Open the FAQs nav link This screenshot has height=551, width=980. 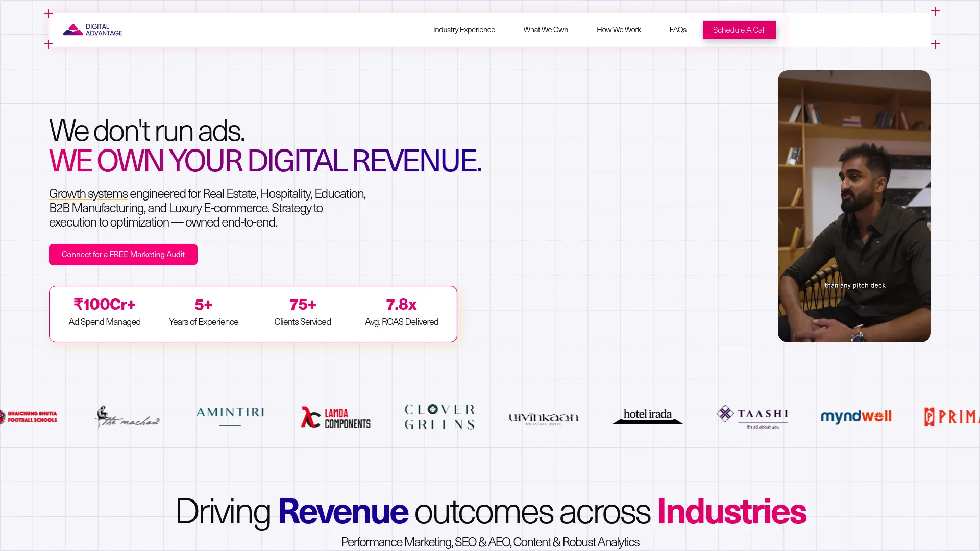tap(678, 30)
